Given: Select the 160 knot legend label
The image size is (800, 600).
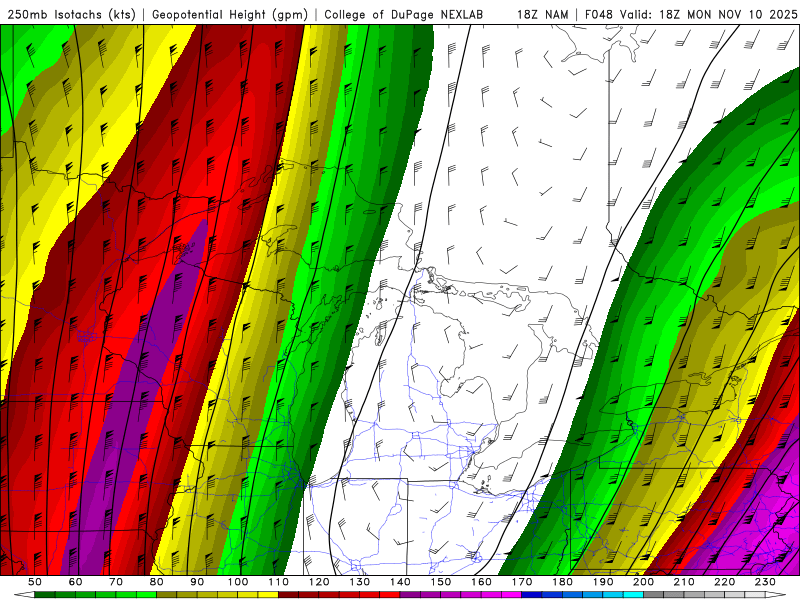Looking at the screenshot, I should pos(481,582).
